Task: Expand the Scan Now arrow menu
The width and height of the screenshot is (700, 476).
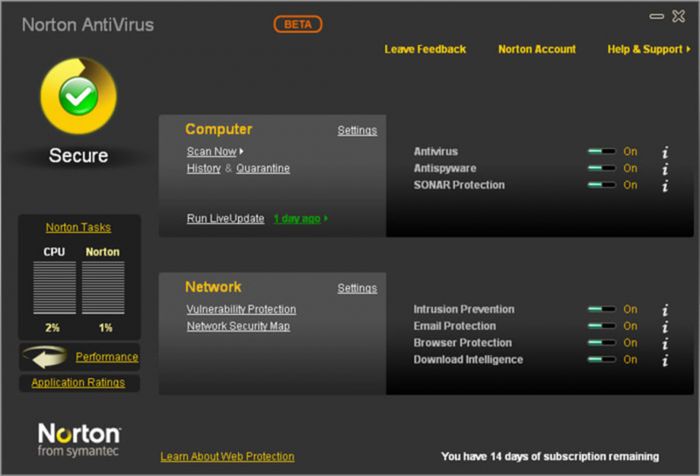Action: pos(242,152)
